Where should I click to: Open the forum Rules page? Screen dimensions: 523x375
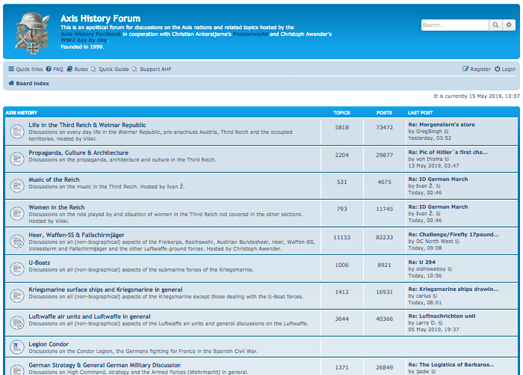pos(77,69)
